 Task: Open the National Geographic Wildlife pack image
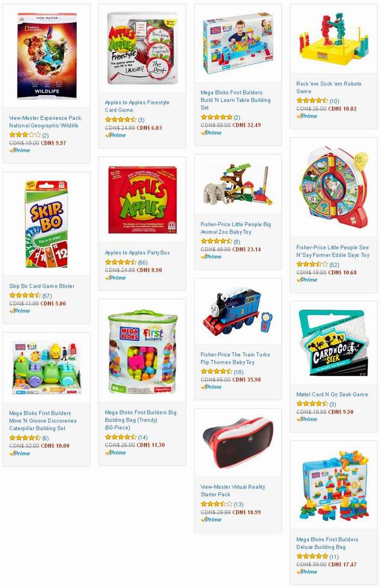click(x=47, y=56)
